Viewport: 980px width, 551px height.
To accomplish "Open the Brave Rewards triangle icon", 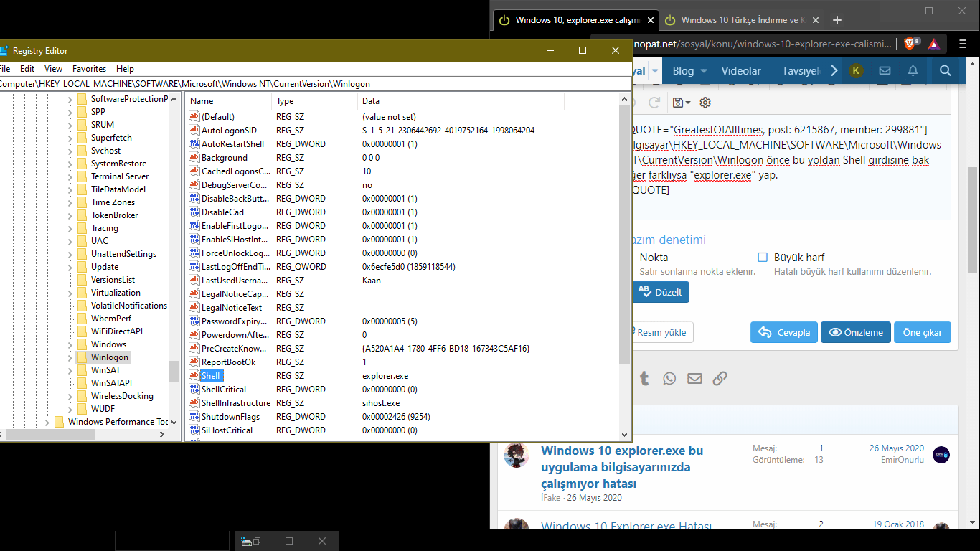I will click(933, 44).
